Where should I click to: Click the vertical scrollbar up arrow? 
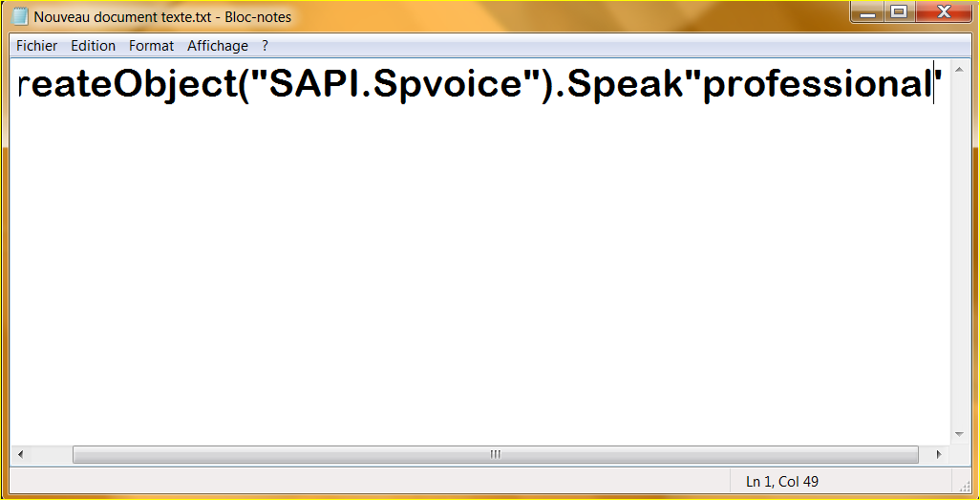(x=959, y=69)
